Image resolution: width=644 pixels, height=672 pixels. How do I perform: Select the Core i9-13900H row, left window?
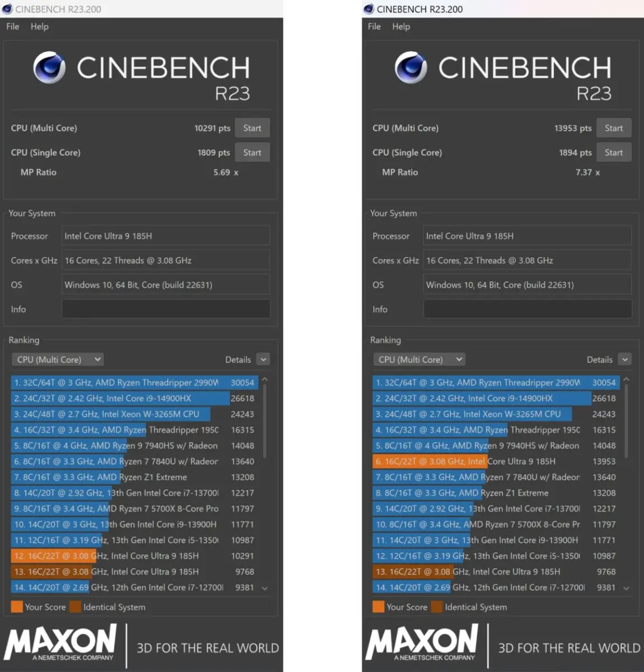134,524
